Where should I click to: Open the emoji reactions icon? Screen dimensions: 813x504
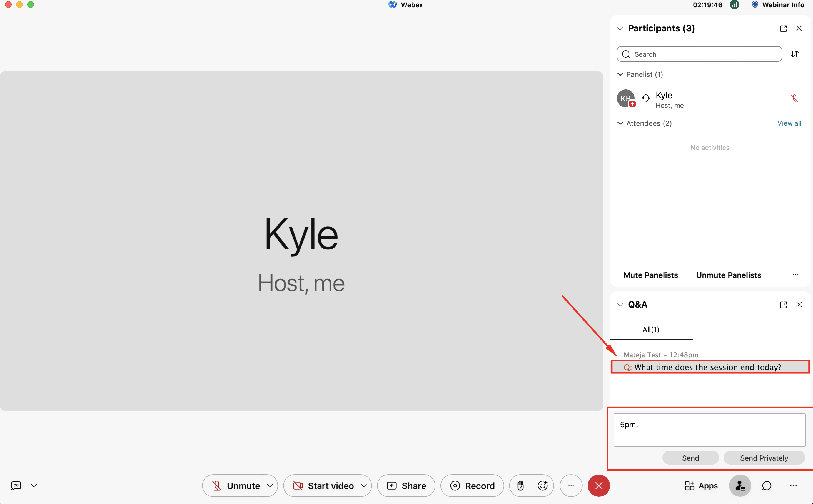point(543,486)
